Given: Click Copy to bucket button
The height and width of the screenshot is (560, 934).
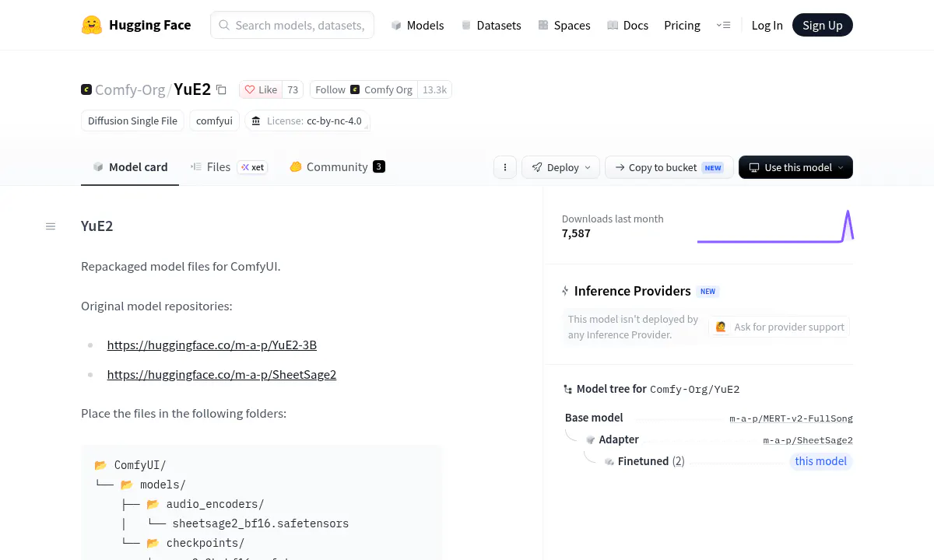Looking at the screenshot, I should click(669, 167).
